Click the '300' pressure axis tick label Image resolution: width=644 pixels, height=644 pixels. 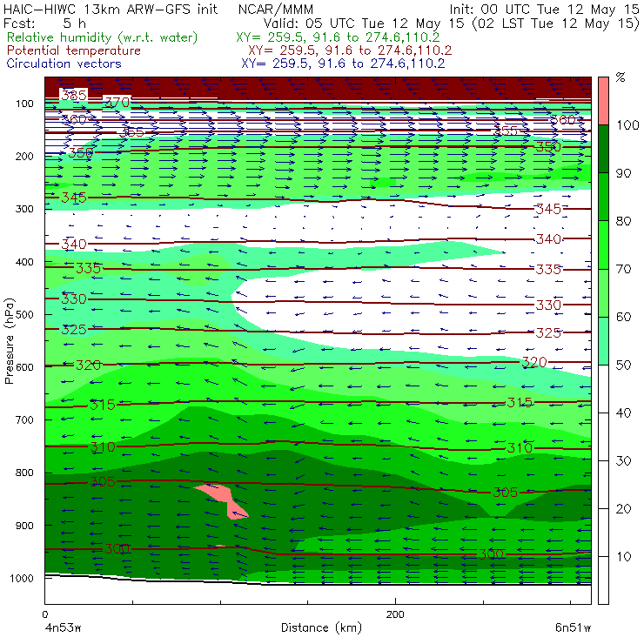(24, 209)
